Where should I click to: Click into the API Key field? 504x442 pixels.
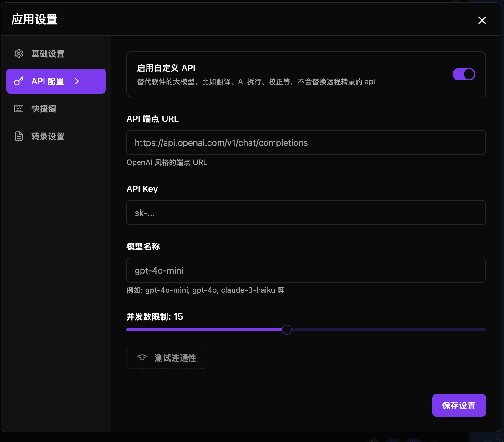pyautogui.click(x=306, y=213)
